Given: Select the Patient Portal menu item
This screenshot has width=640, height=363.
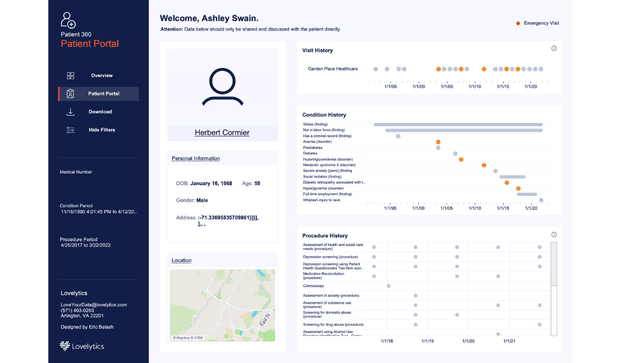Looking at the screenshot, I should coord(99,94).
